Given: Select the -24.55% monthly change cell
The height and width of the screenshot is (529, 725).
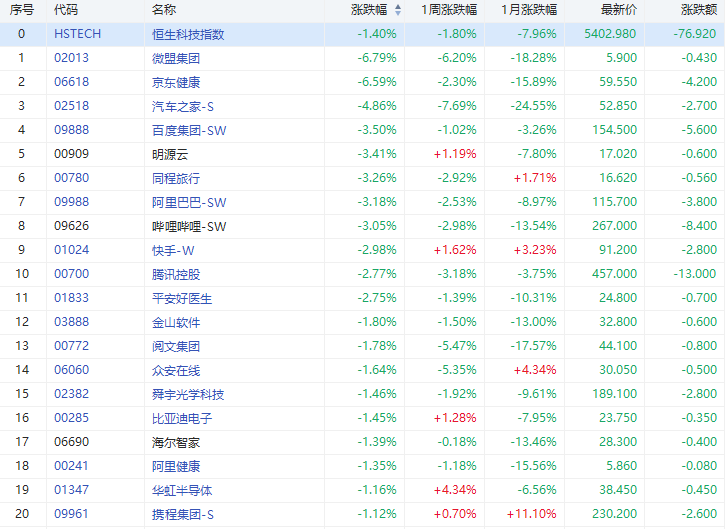Looking at the screenshot, I should (x=534, y=106).
